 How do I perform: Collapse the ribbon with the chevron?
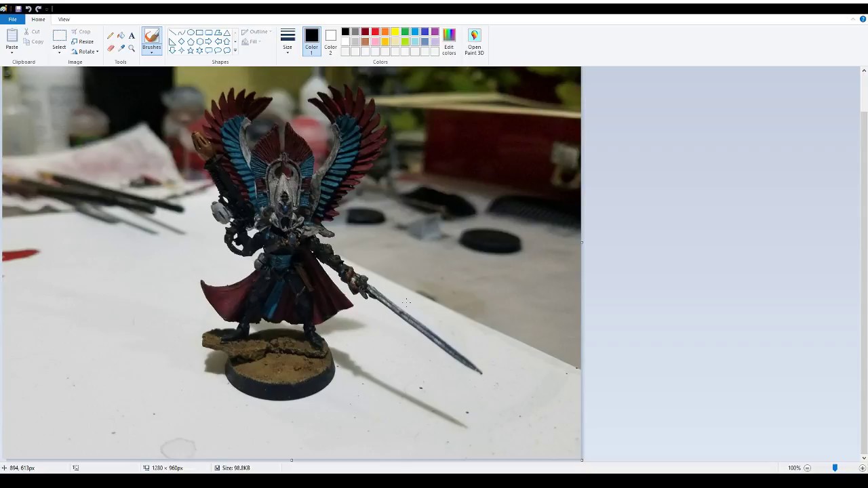(853, 19)
